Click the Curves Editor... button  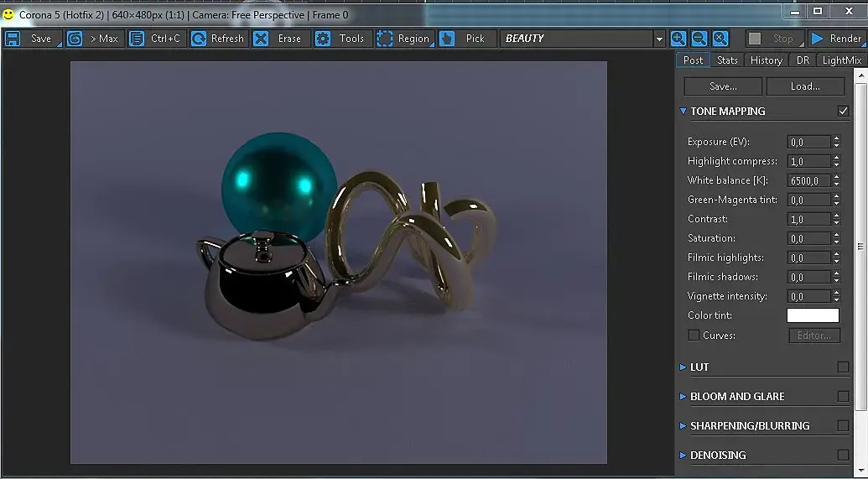coord(814,336)
